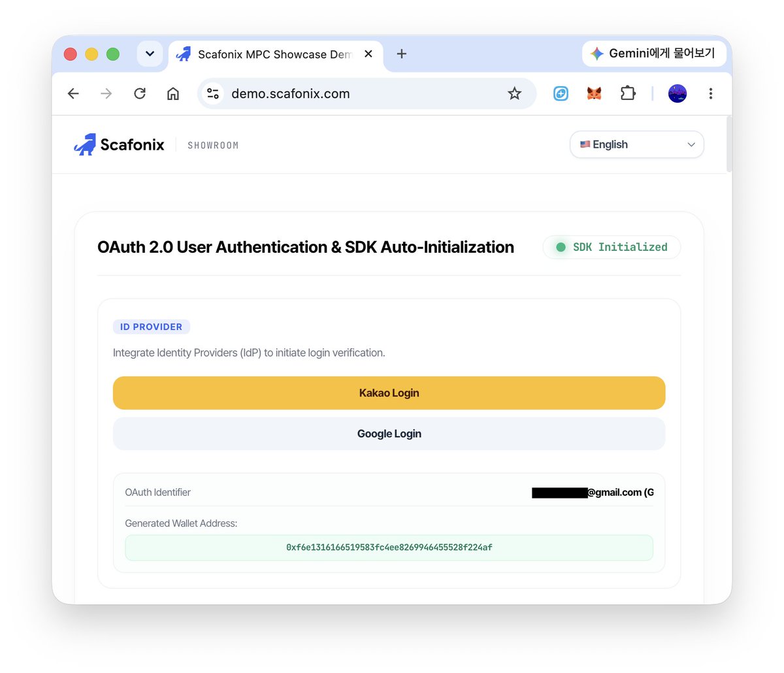
Task: Click the SDK Initialized status badge
Action: click(x=612, y=247)
